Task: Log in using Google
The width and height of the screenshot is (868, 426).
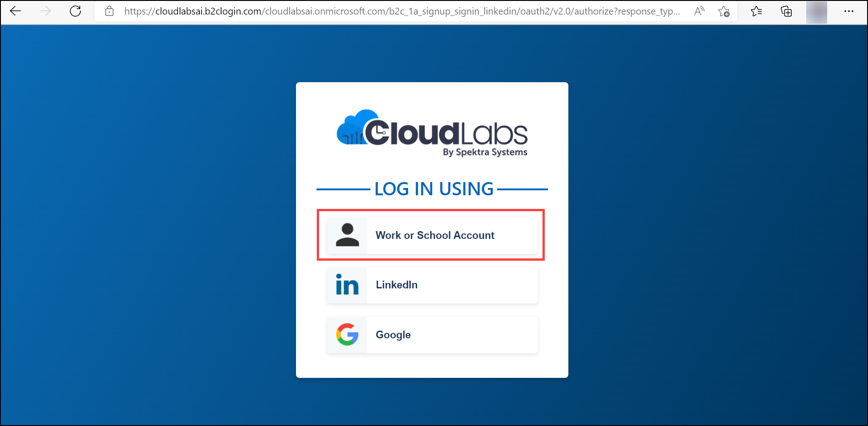Action: (432, 335)
